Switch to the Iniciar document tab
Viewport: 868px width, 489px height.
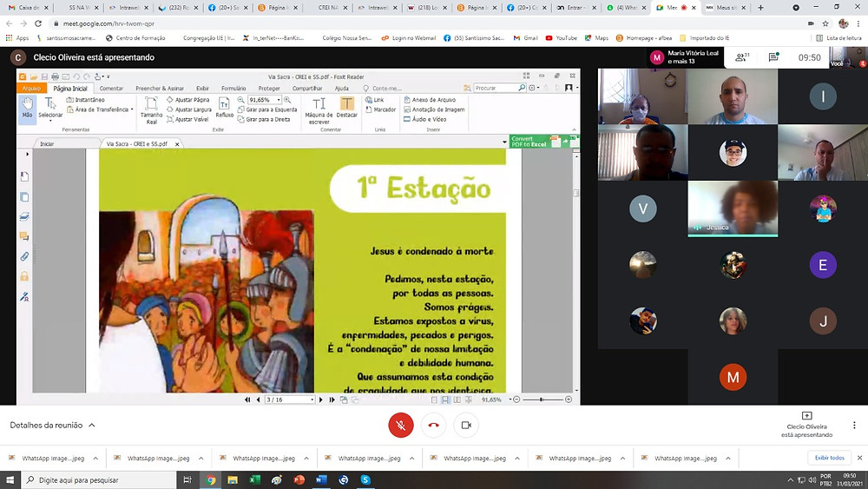click(x=47, y=144)
